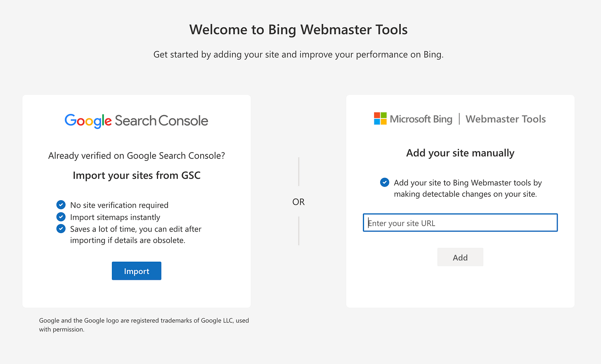Click the Webmaster Tools wordmark in the right card
This screenshot has width=601, height=364.
[506, 119]
